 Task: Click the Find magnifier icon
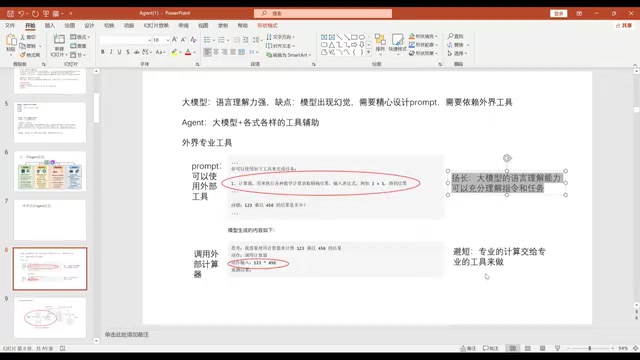(451, 36)
